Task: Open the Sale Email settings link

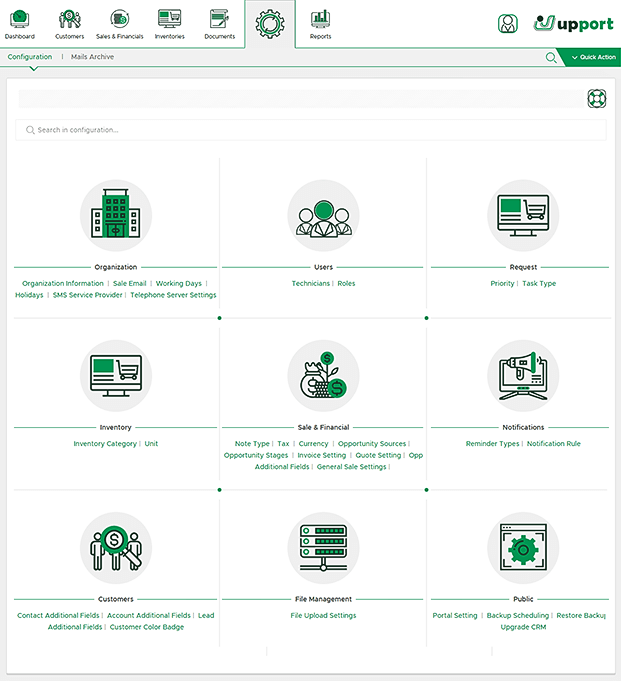Action: pyautogui.click(x=129, y=283)
